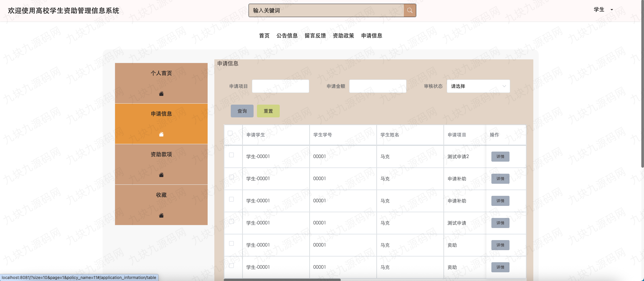Click the home icon under 收藏
Viewport: 644px width, 281px height.
pos(161,215)
